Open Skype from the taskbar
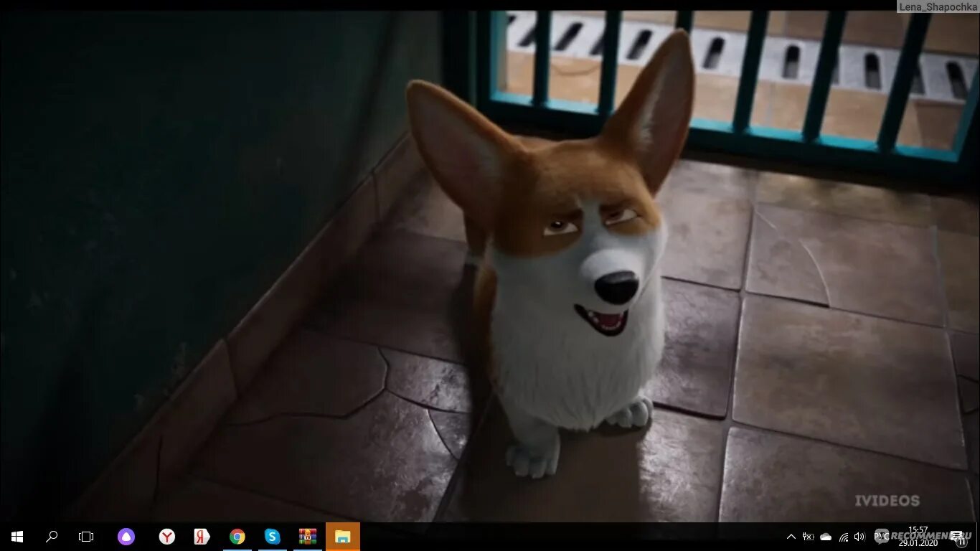The width and height of the screenshot is (980, 551). point(272,537)
